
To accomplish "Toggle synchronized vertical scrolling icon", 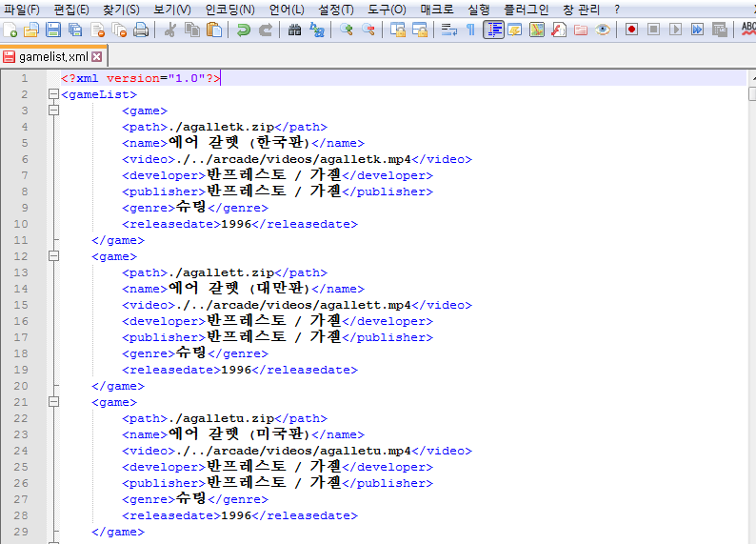I will tap(398, 30).
